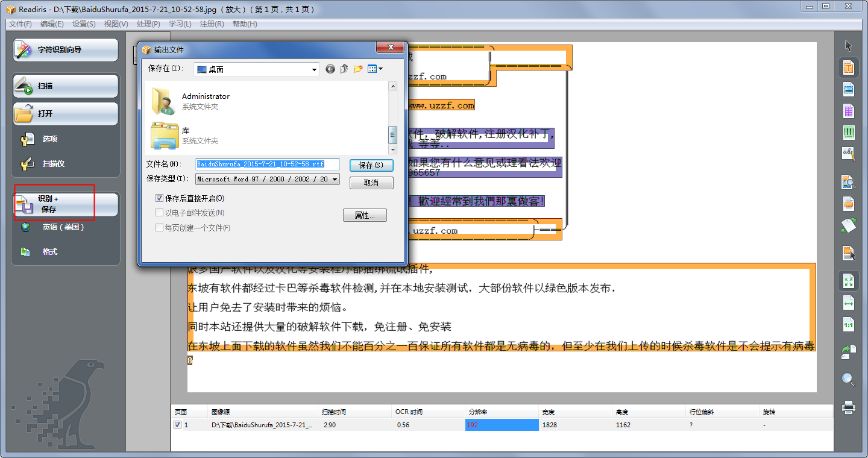Open the 文件(F) menu
Viewport: 868px width, 458px height.
point(20,24)
